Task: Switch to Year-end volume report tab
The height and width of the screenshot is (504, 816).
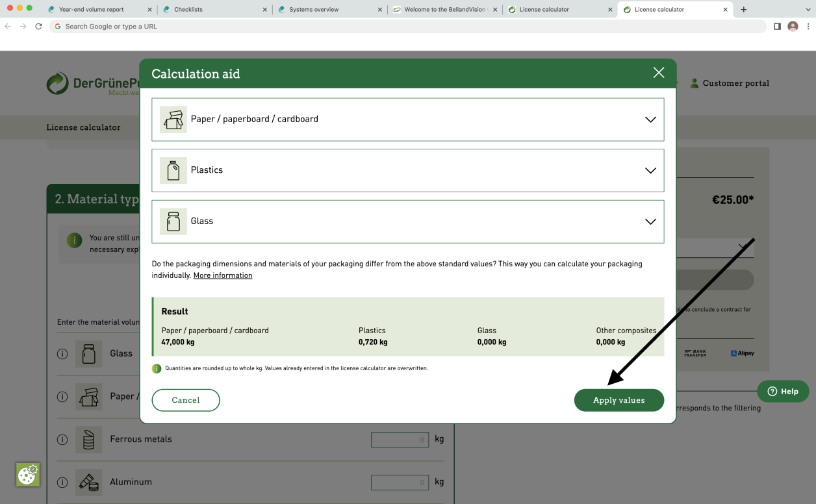Action: point(91,10)
